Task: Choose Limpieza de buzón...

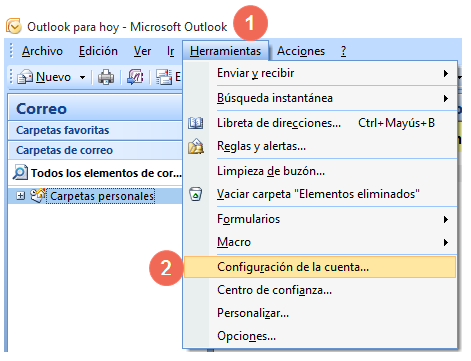Action: (x=320, y=171)
